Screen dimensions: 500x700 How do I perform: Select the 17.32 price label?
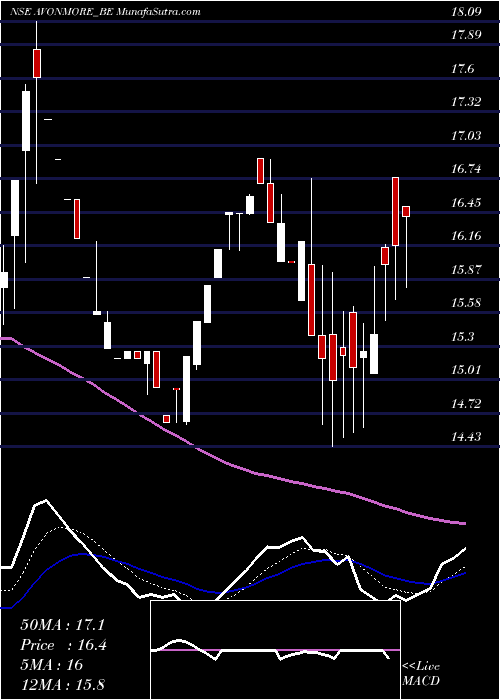click(466, 102)
